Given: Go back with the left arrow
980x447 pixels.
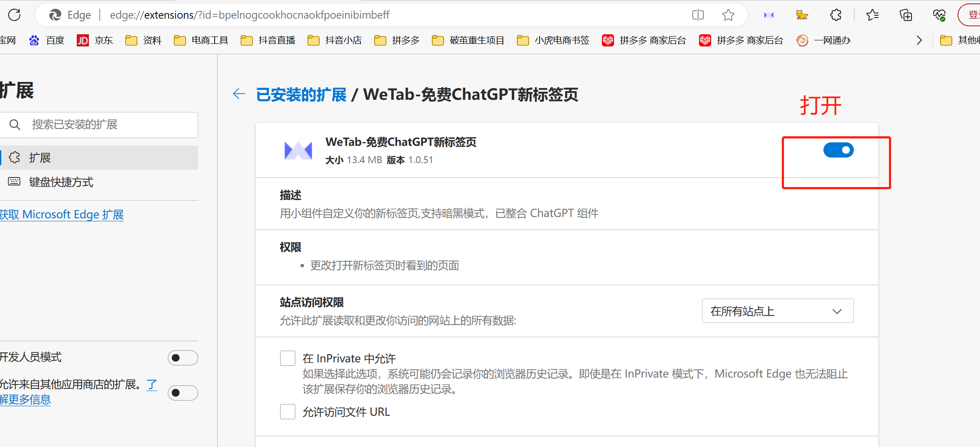Looking at the screenshot, I should pos(239,94).
